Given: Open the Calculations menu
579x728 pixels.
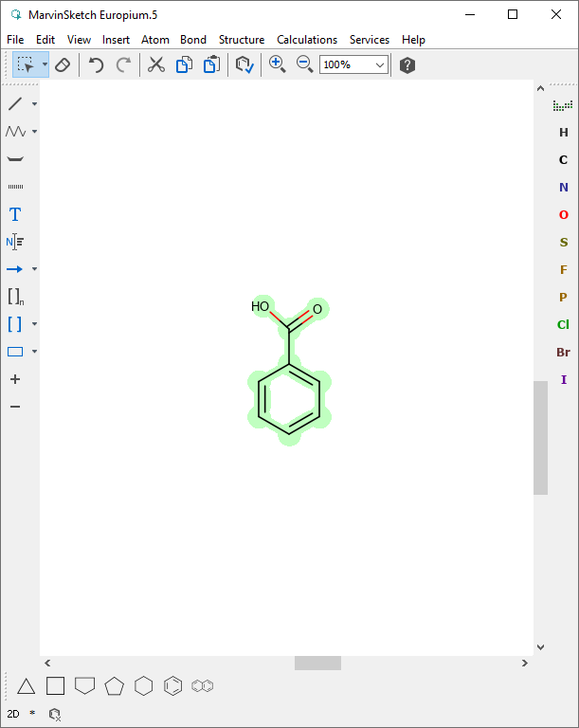Looking at the screenshot, I should pos(306,40).
